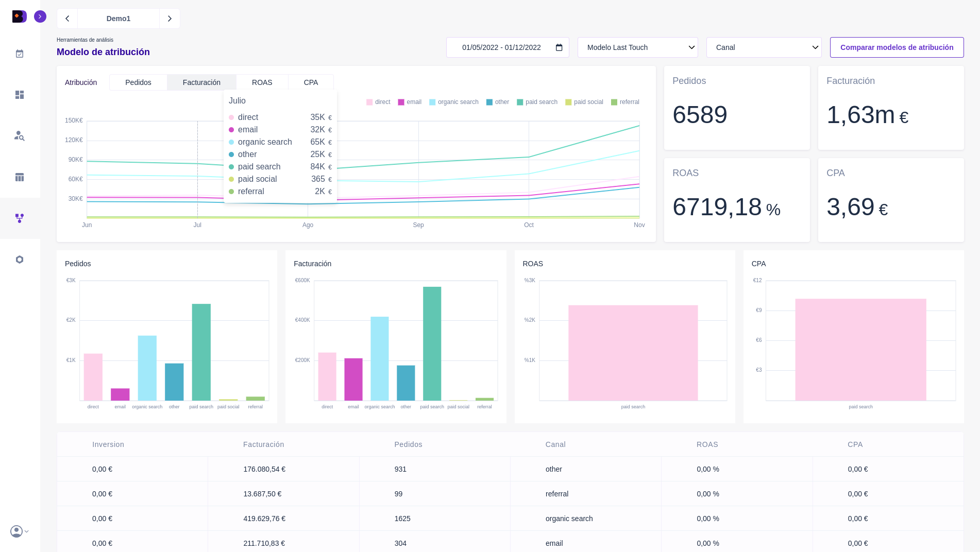This screenshot has width=980, height=552.
Task: Switch to the Pedidos attribution tab
Action: coord(138,82)
